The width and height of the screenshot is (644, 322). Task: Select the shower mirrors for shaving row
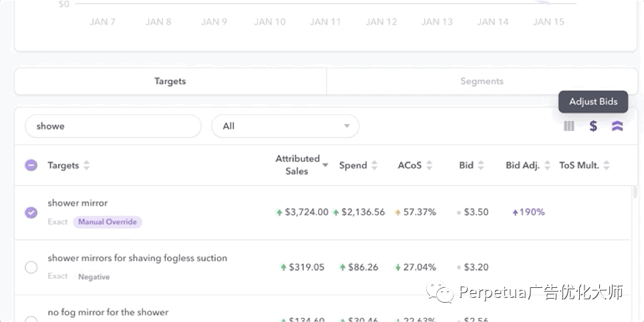pyautogui.click(x=31, y=267)
